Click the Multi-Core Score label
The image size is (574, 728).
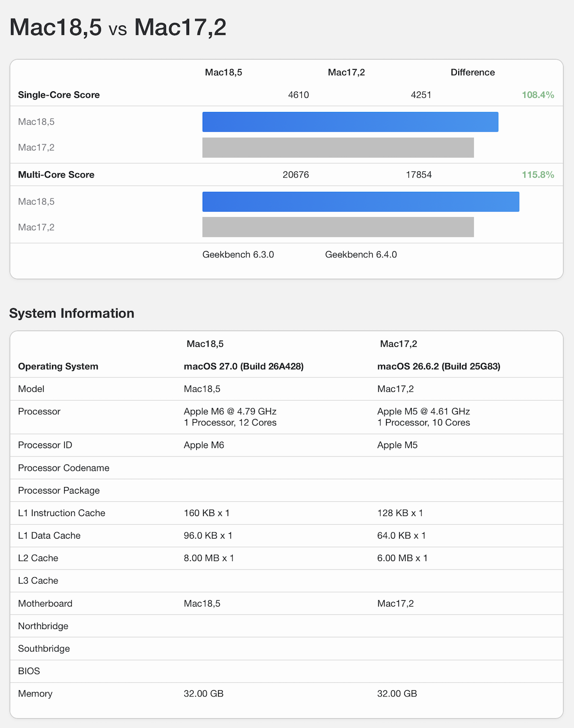[x=56, y=175]
